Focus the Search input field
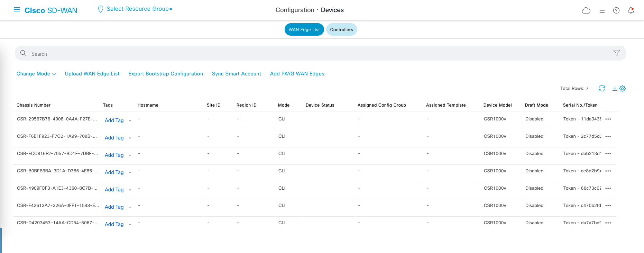Screen dimensions: 644x253 (311, 54)
